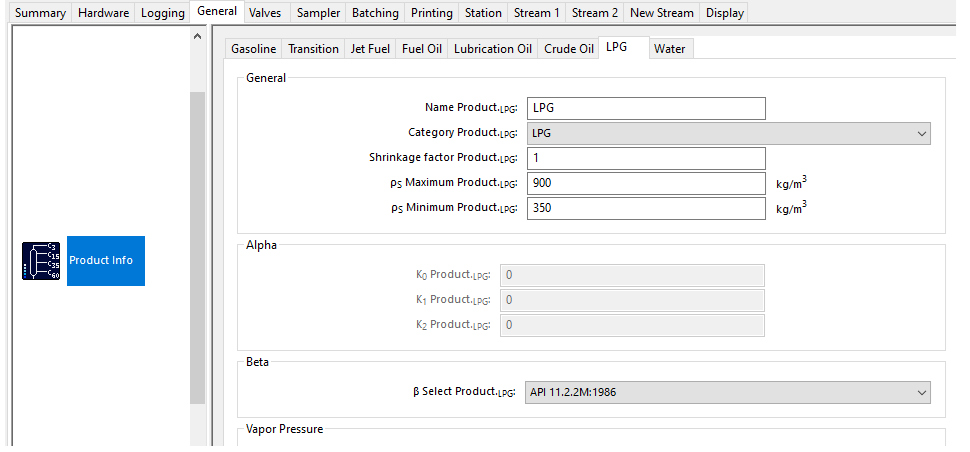
Task: Go to the Printing tab
Action: (x=432, y=13)
